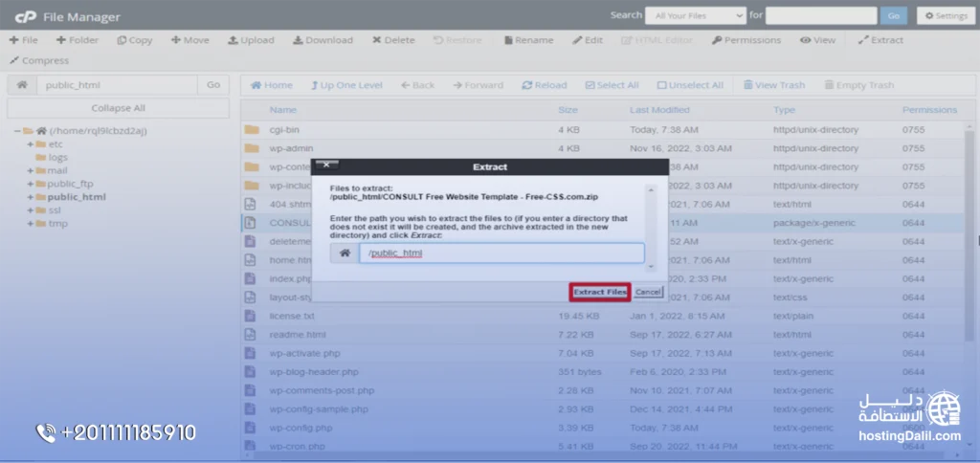Screen dimensions: 980x463
Task: Expand the public_ftp folder in tree
Action: click(30, 184)
